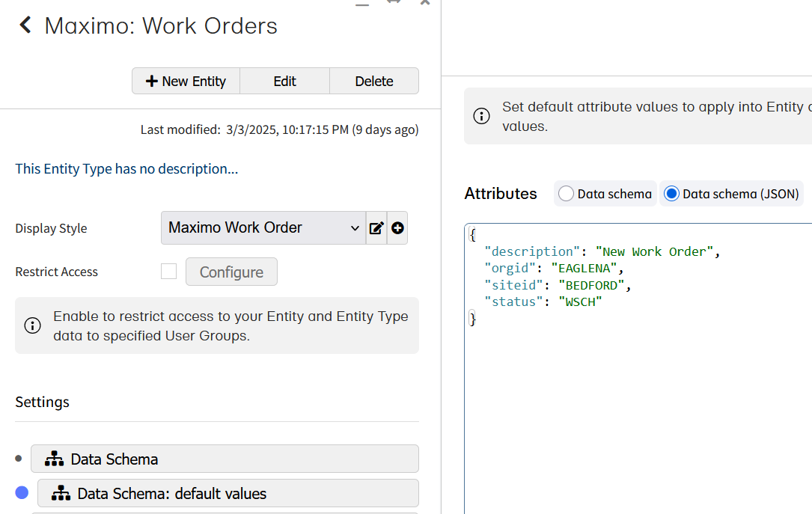This screenshot has width=812, height=514.
Task: Click the plus circle to add display style
Action: pyautogui.click(x=397, y=228)
